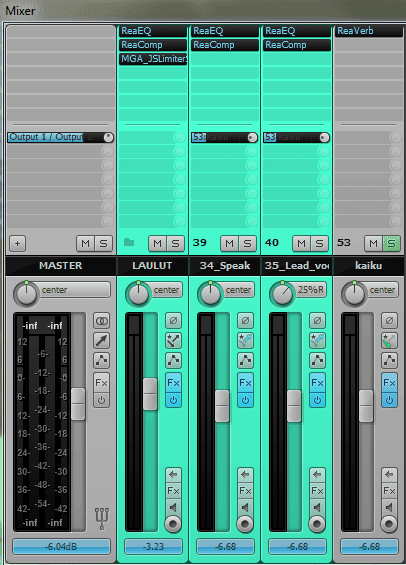
Task: Click input arrow button on LAULUT track
Action: click(x=173, y=475)
